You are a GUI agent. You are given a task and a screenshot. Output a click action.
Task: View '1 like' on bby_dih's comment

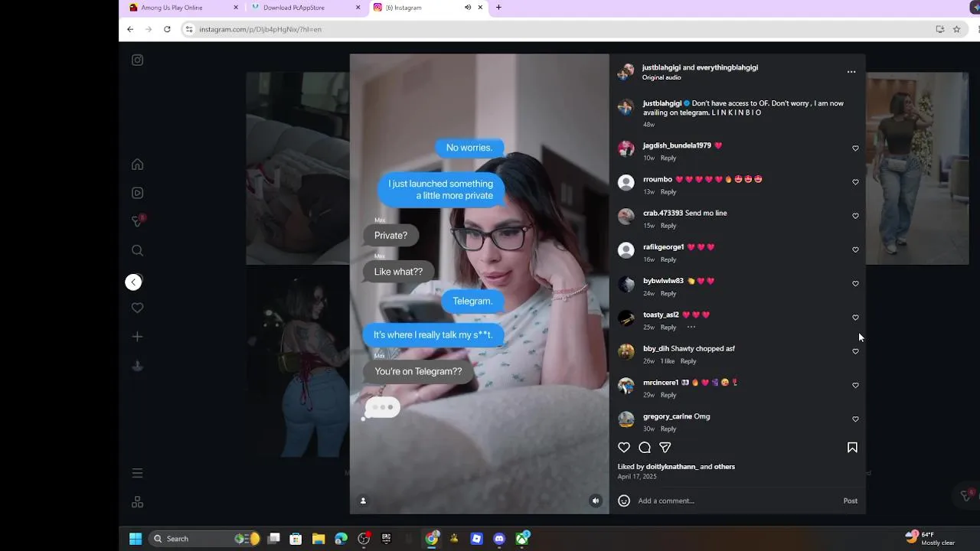pyautogui.click(x=668, y=361)
